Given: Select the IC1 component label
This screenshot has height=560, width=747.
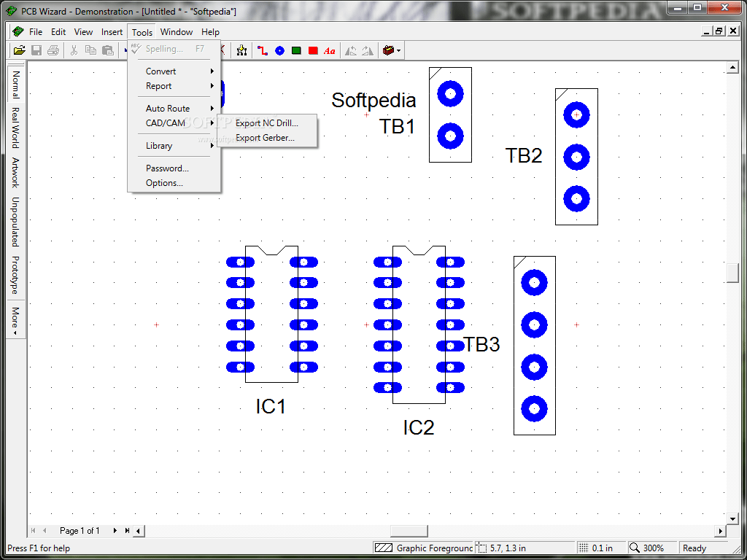Looking at the screenshot, I should (271, 406).
